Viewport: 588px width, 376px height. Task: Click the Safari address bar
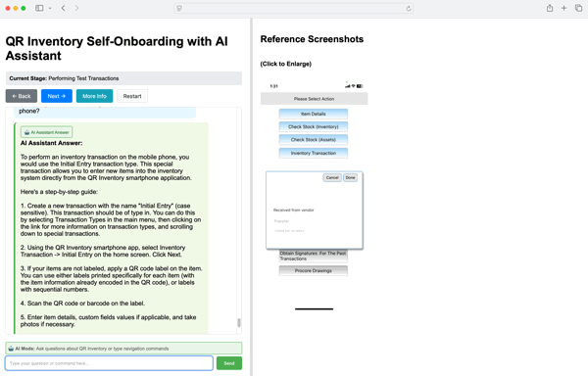294,8
